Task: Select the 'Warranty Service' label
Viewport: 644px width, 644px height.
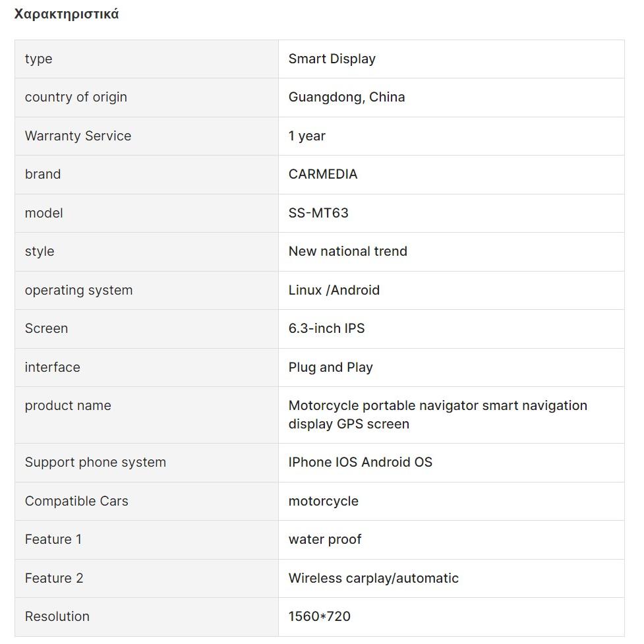Action: [78, 136]
